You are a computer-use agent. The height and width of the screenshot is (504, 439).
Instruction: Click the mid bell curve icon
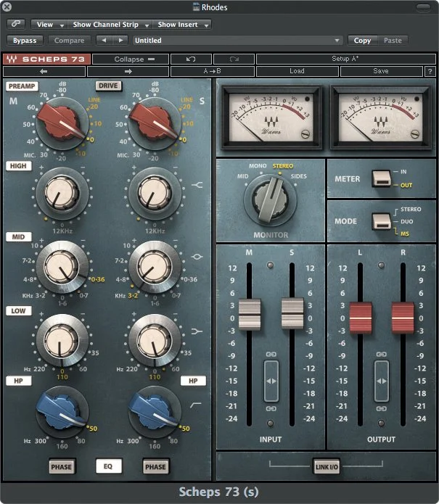pyautogui.click(x=197, y=257)
